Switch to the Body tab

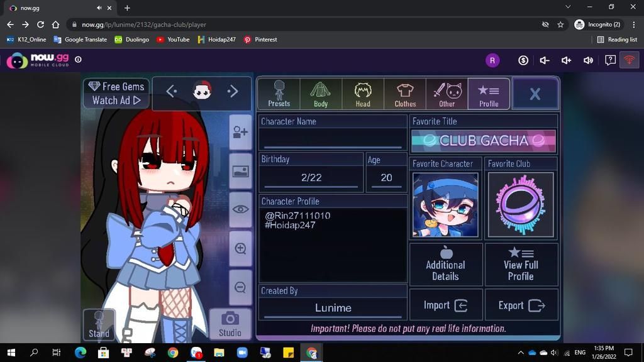(321, 94)
